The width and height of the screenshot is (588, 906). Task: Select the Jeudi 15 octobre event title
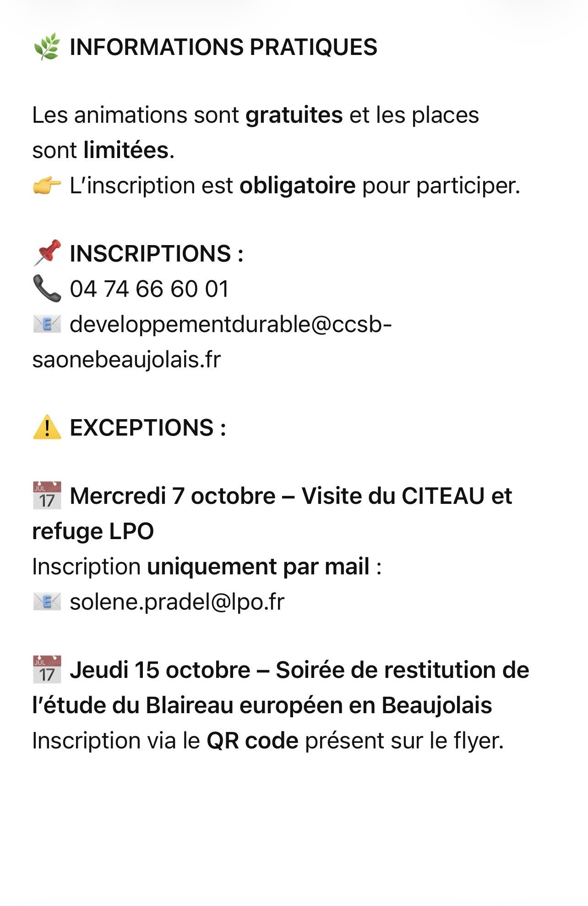tap(281, 688)
